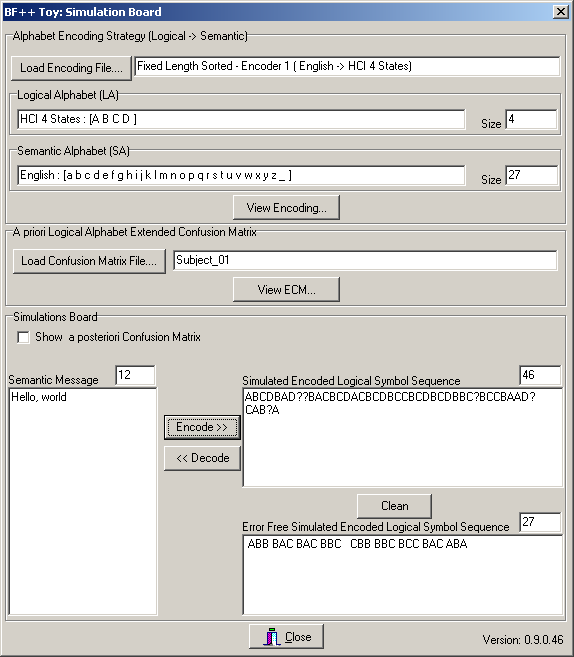Click the Version: 0.9.0.46 label
This screenshot has width=574, height=657.
[x=523, y=640]
